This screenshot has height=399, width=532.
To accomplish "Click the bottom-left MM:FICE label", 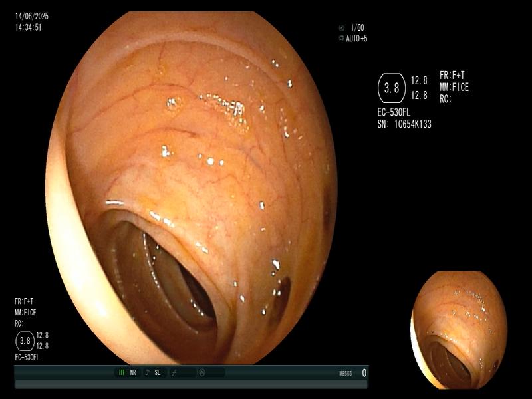I will 25,313.
